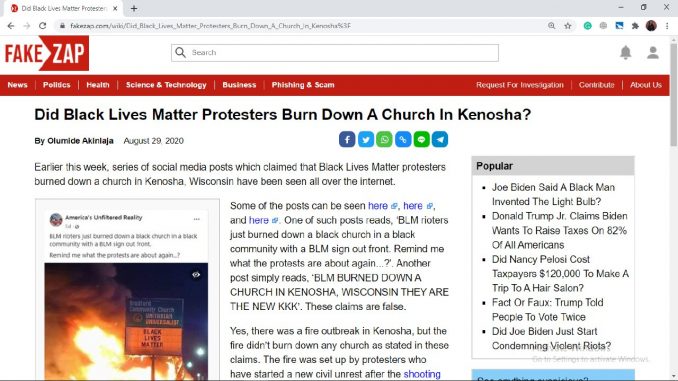The height and width of the screenshot is (381, 678).
Task: Open 'Fact Or Faux: Trump Told People' article
Action: pos(547,310)
